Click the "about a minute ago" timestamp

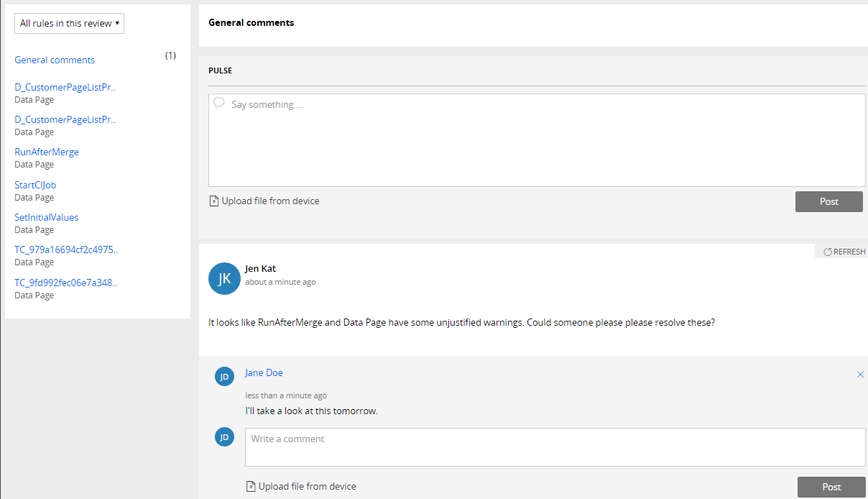click(x=280, y=282)
